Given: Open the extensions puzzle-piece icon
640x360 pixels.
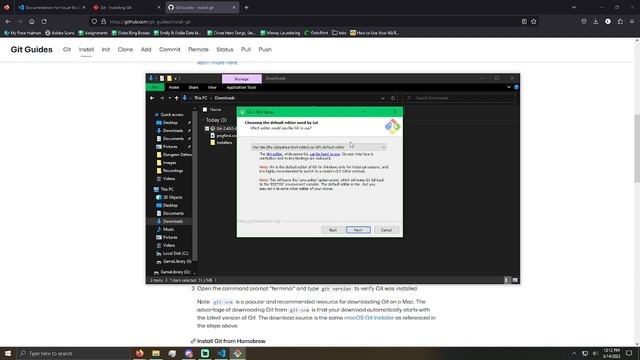Looking at the screenshot, I should [620, 21].
